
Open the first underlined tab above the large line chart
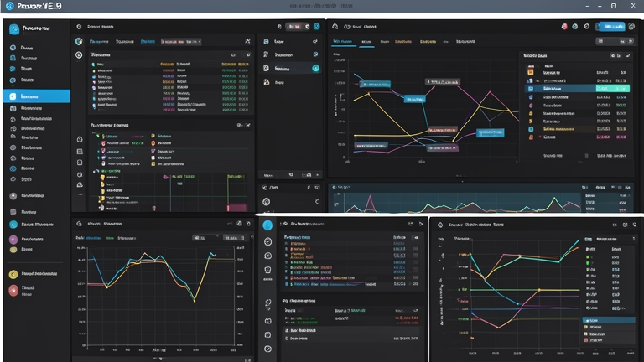[344, 42]
